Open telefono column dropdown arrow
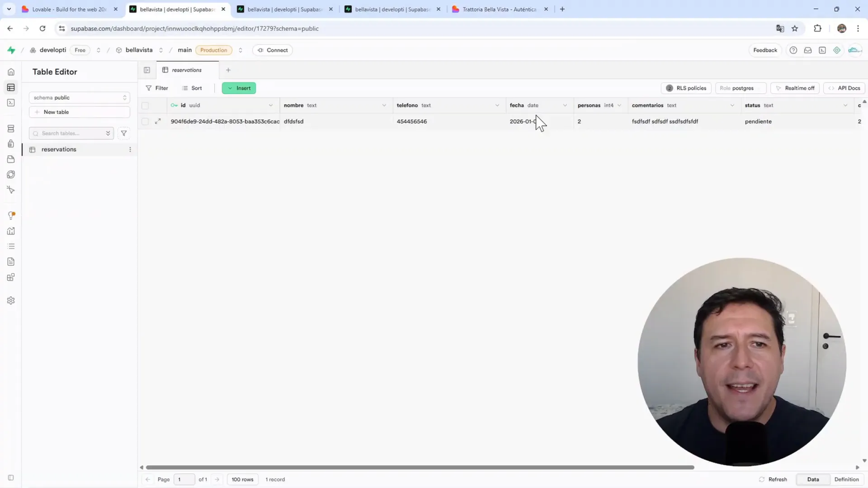Viewport: 868px width, 488px height. (x=497, y=105)
